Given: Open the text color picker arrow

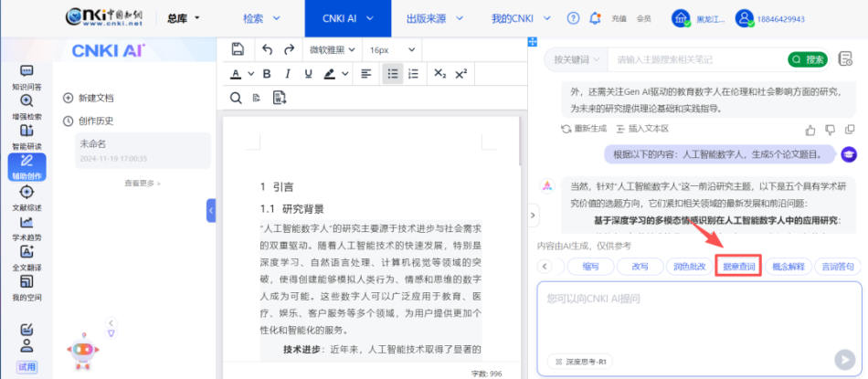Looking at the screenshot, I should (250, 75).
